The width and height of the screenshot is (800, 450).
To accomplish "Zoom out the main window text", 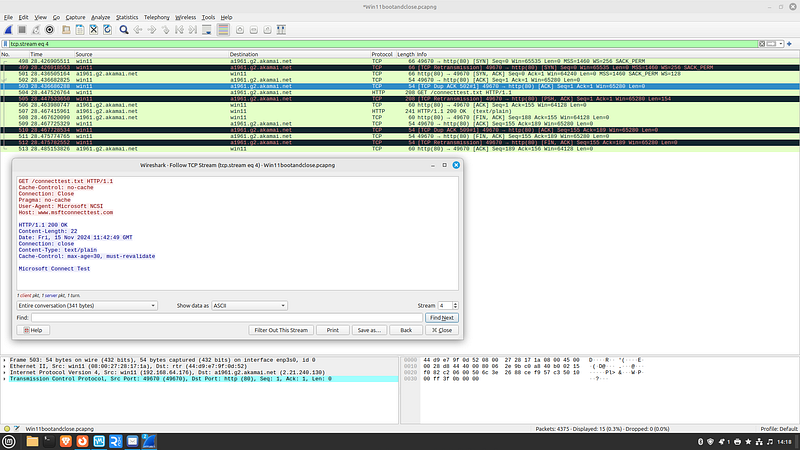I will click(x=254, y=30).
